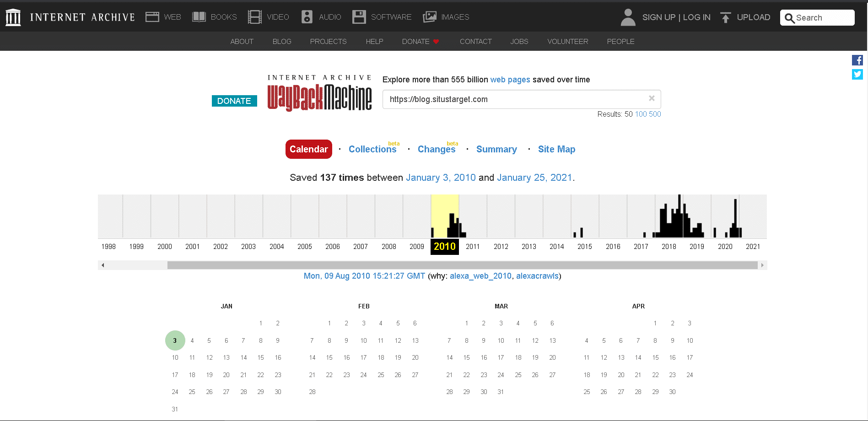Click the top Search box
This screenshot has height=421, width=868.
tap(817, 18)
